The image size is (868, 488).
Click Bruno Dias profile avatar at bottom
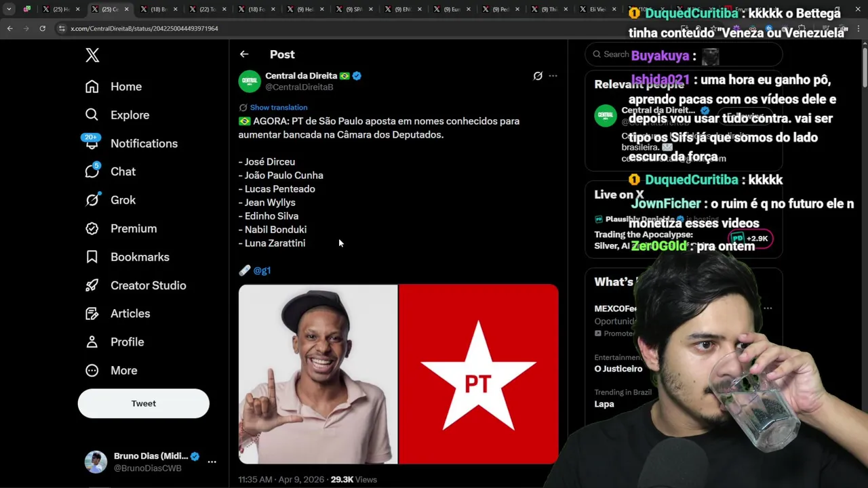(x=96, y=462)
